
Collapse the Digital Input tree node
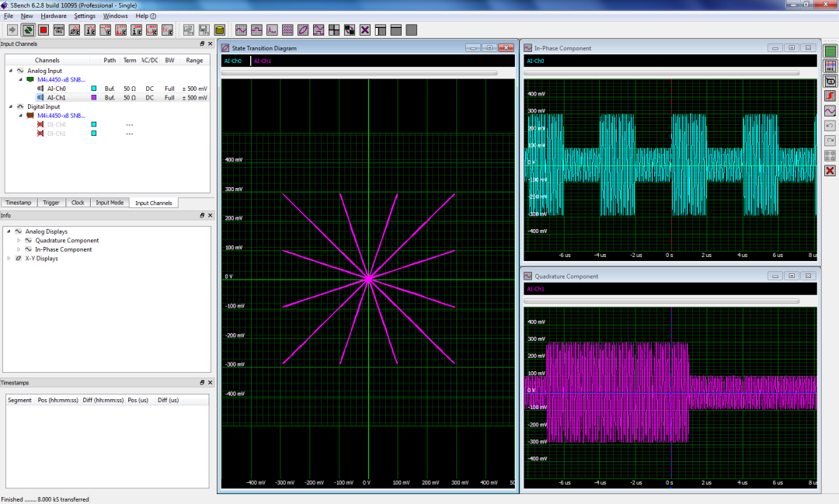(x=11, y=106)
